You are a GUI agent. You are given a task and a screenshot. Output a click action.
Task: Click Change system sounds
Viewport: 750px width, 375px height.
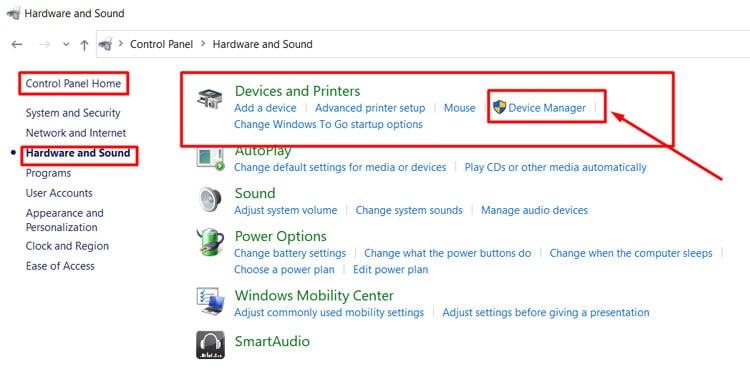[409, 210]
